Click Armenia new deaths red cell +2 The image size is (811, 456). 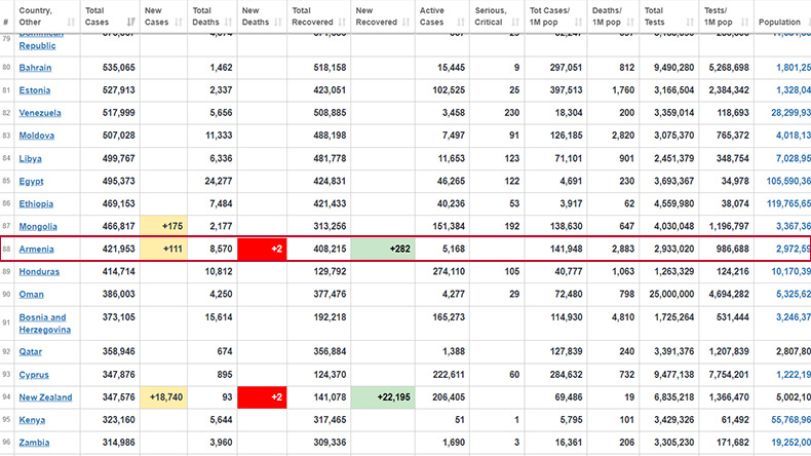pos(262,249)
